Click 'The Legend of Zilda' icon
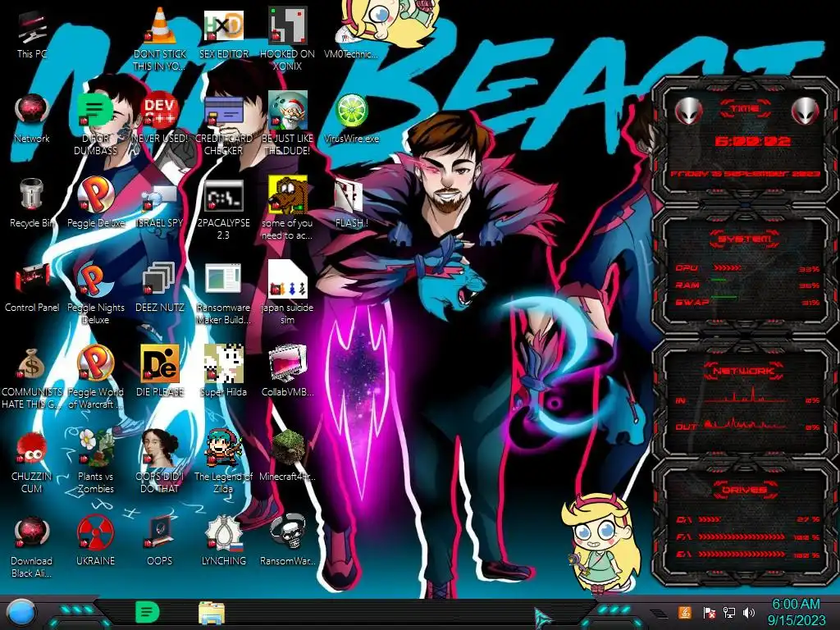Screen dimensions: 840x630 [224, 461]
